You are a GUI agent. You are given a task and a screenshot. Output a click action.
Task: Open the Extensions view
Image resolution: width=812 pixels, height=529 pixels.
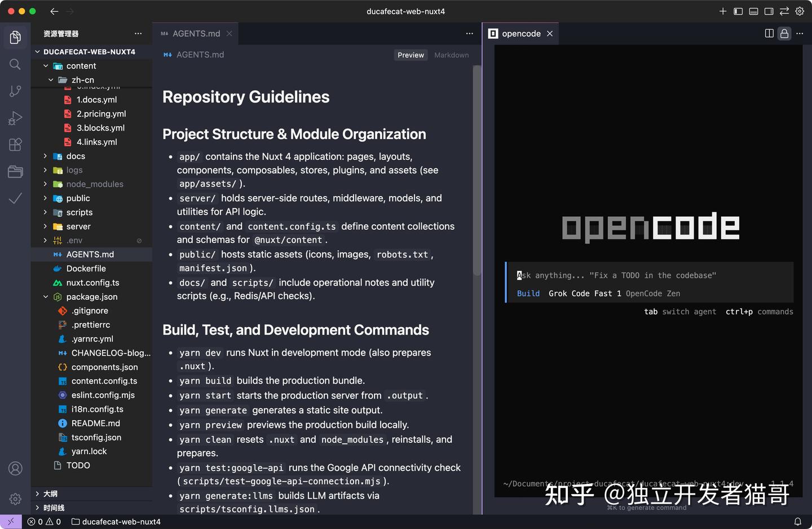(15, 145)
